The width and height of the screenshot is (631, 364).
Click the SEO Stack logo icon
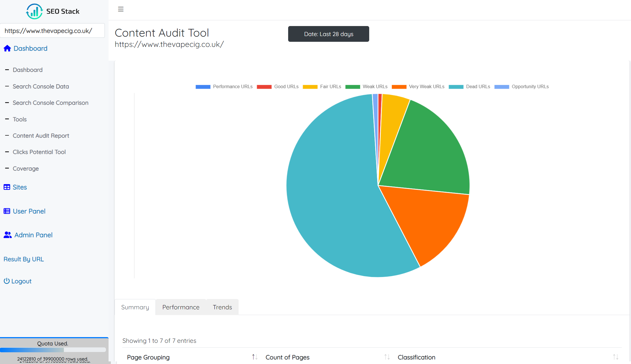pyautogui.click(x=34, y=11)
